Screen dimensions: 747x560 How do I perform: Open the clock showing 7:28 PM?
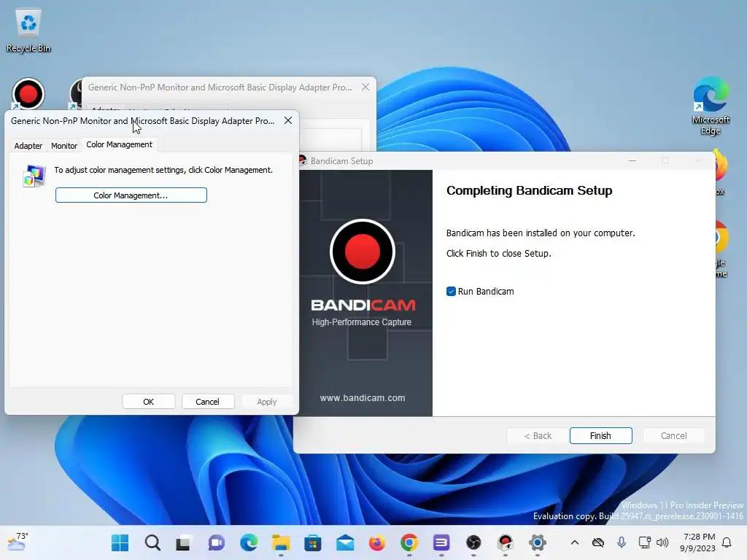[x=697, y=542]
